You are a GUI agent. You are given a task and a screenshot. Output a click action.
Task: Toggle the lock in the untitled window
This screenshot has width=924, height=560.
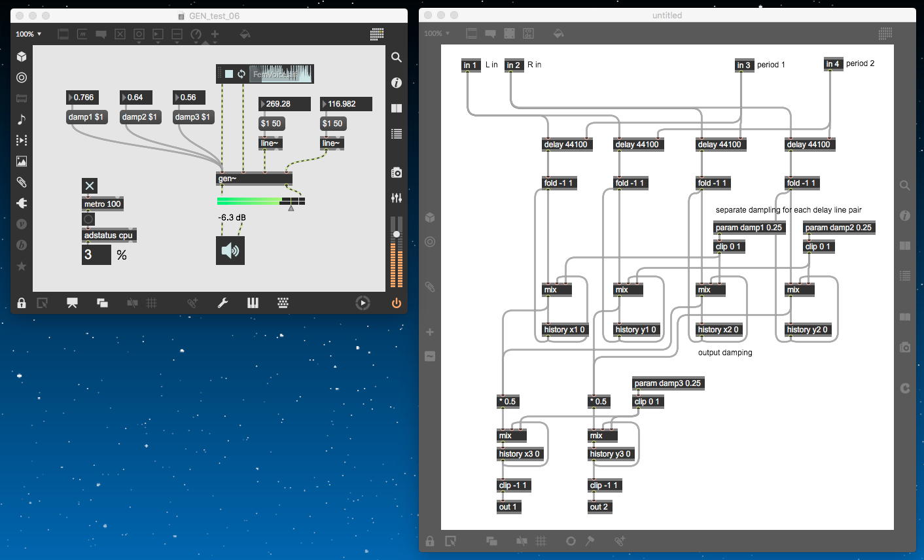pos(430,541)
